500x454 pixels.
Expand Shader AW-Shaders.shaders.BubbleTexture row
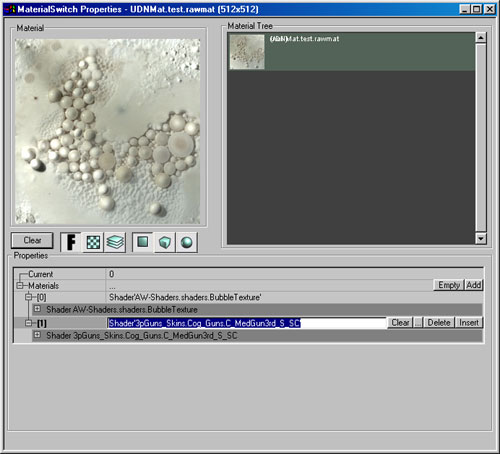click(x=37, y=309)
